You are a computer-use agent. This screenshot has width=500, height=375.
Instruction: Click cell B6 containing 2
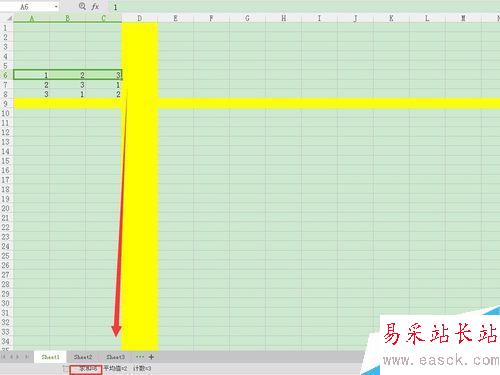[x=68, y=75]
